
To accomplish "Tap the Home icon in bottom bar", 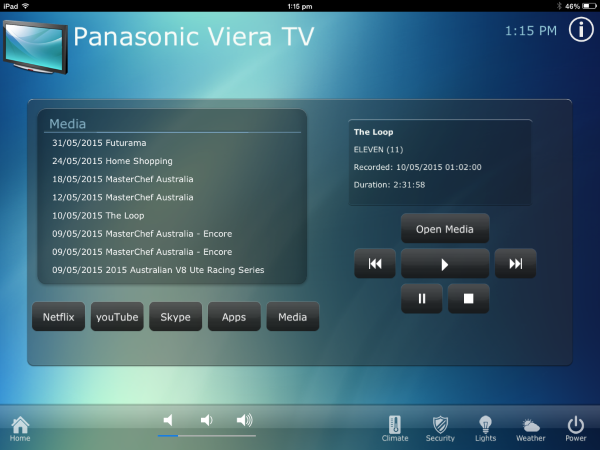I will coord(20,427).
